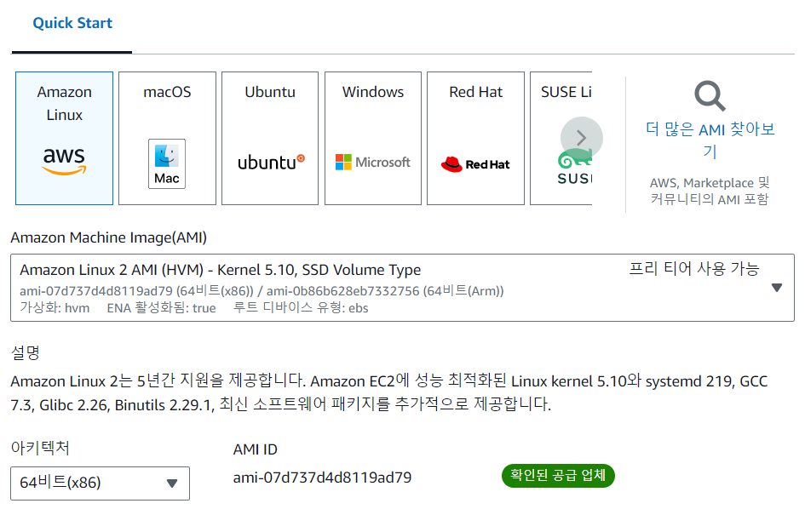The image size is (805, 532).
Task: Click the ubuntu logo
Action: [271, 162]
